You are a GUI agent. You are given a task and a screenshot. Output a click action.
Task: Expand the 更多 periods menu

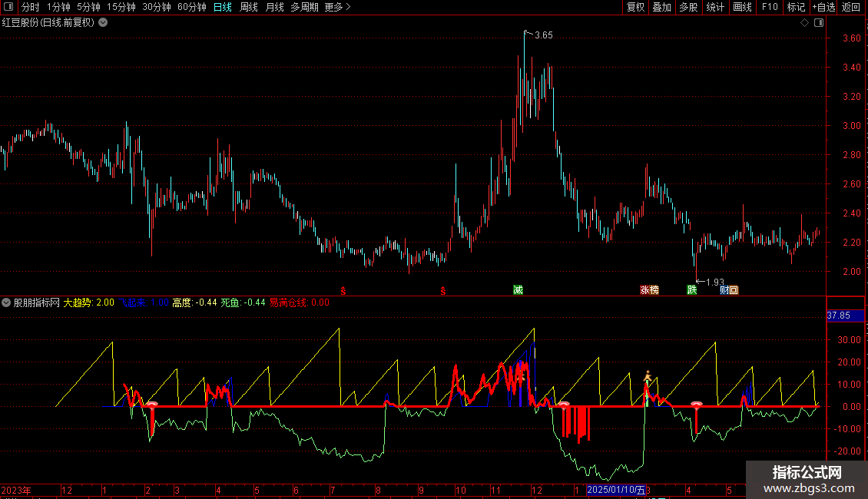337,7
